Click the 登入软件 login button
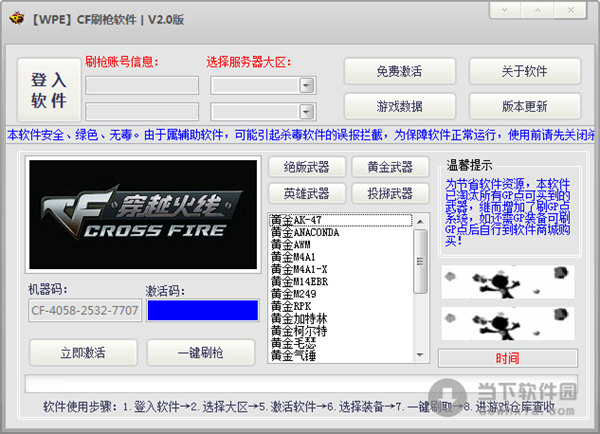The width and height of the screenshot is (600, 434). (49, 90)
